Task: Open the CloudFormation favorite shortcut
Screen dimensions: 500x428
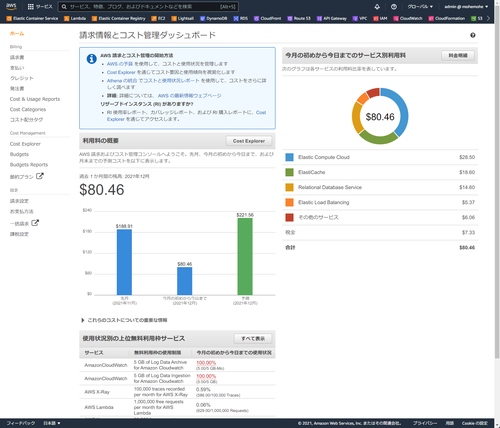Action: pyautogui.click(x=447, y=18)
